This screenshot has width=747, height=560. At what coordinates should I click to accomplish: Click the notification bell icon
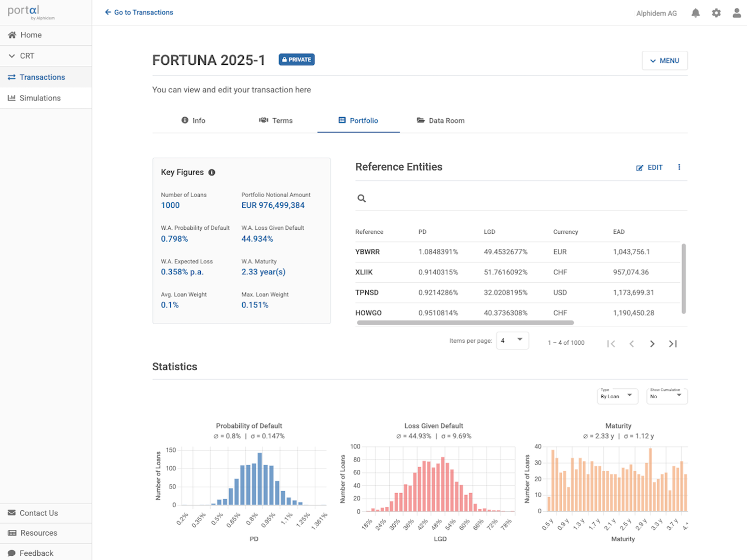(x=696, y=13)
